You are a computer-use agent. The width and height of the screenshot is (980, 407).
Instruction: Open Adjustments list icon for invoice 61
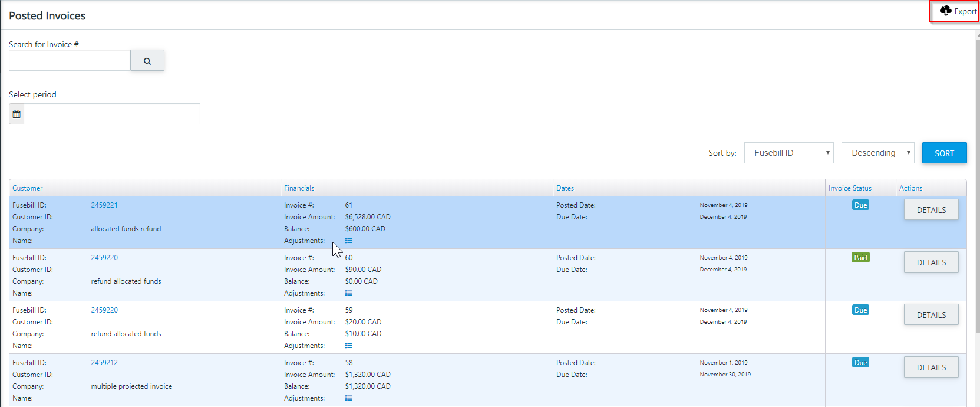(x=349, y=241)
